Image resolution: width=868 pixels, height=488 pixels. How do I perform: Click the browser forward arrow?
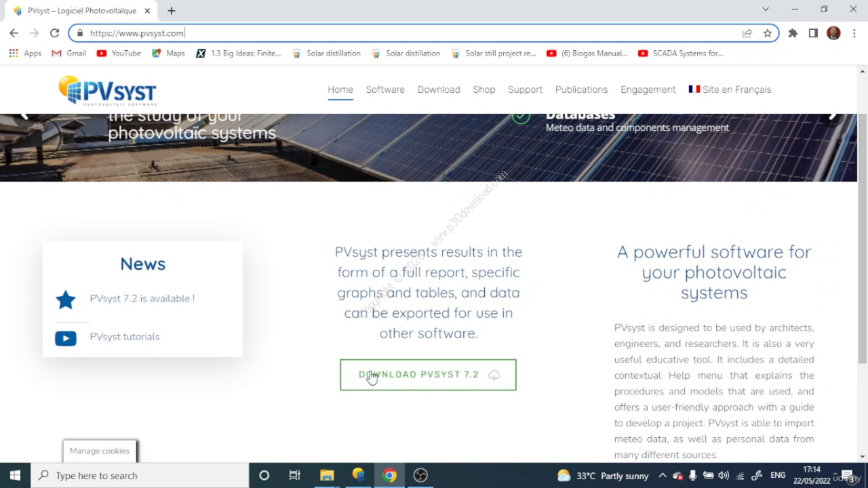[x=34, y=33]
